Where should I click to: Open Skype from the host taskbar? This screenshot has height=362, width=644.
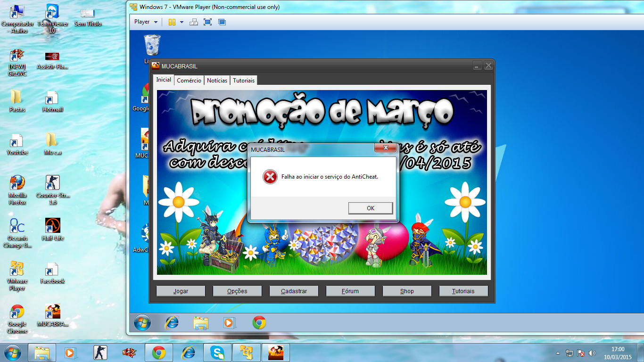217,353
